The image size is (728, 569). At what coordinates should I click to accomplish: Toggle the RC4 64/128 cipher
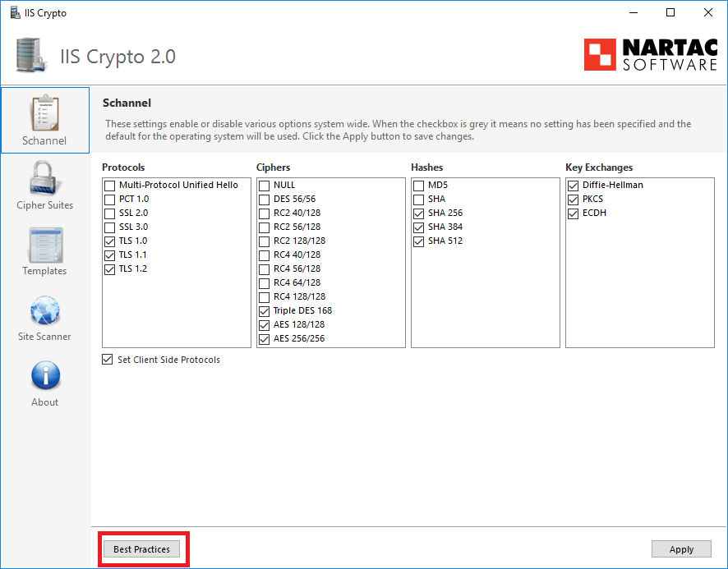tap(265, 283)
